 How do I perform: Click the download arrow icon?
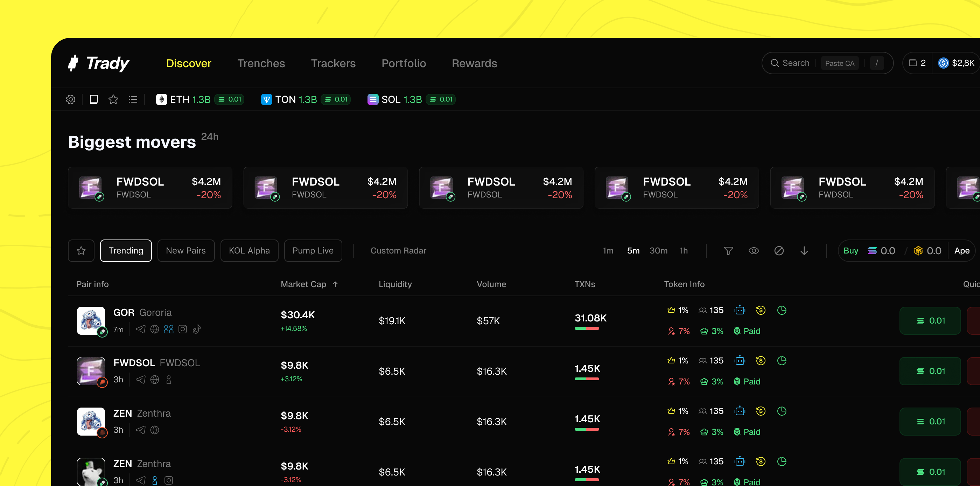pyautogui.click(x=804, y=251)
